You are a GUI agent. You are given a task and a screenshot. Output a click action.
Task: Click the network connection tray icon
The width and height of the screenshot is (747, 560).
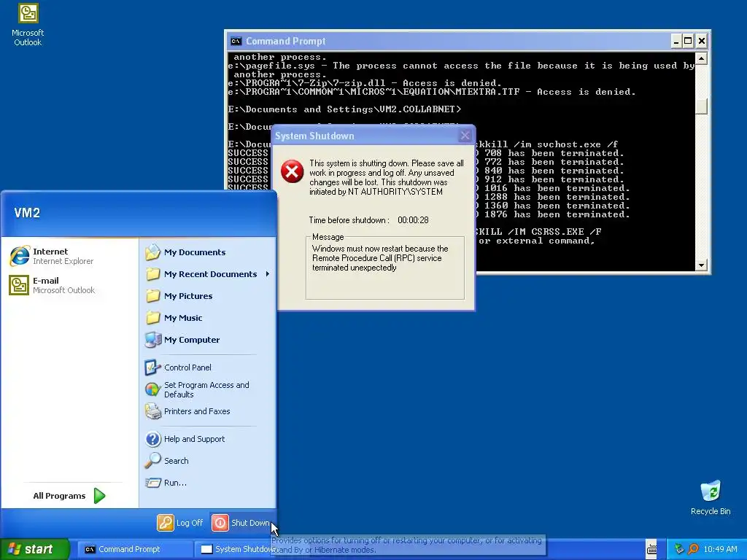coord(679,549)
